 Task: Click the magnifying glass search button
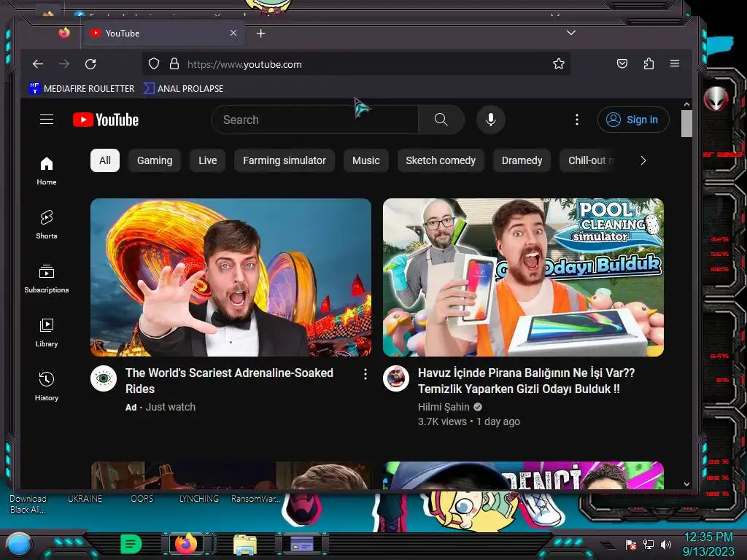click(x=441, y=120)
